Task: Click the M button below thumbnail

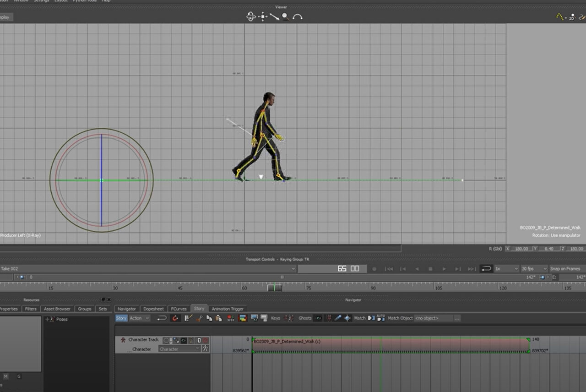Action: (x=6, y=376)
